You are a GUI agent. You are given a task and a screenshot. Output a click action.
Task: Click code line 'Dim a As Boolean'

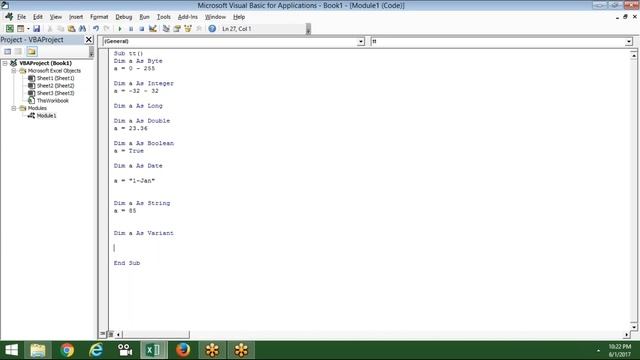coord(144,143)
